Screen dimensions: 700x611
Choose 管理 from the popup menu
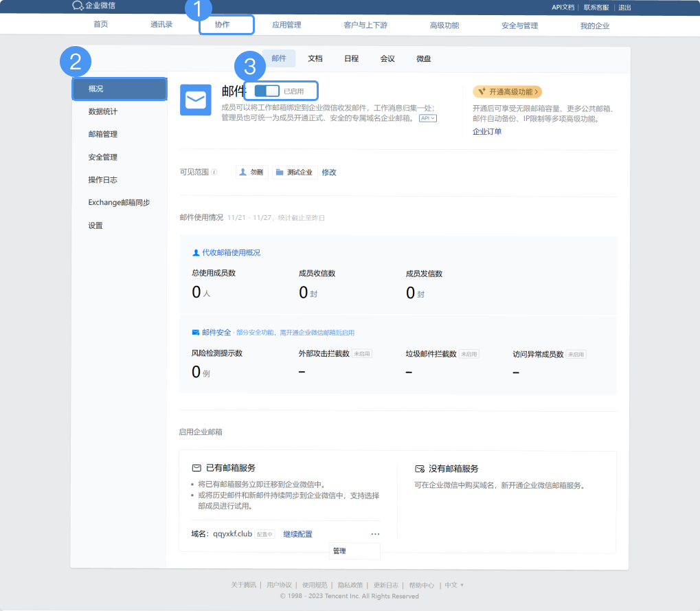point(340,551)
